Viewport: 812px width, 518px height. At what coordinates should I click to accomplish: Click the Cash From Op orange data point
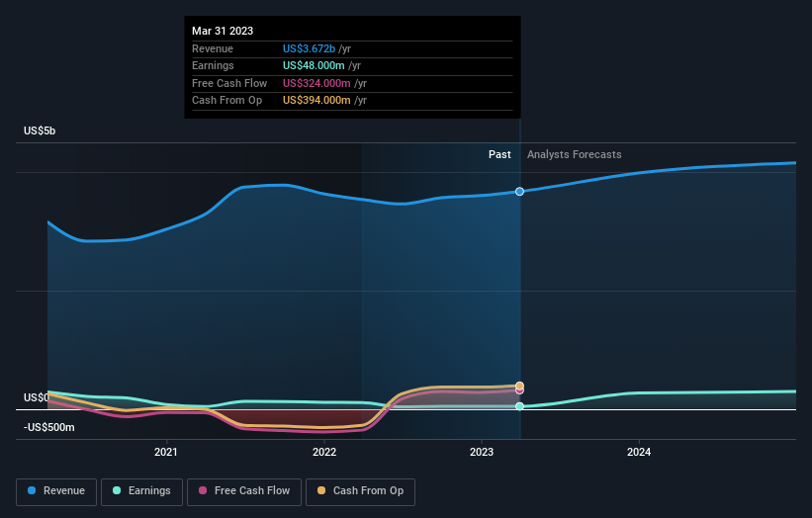coord(519,386)
